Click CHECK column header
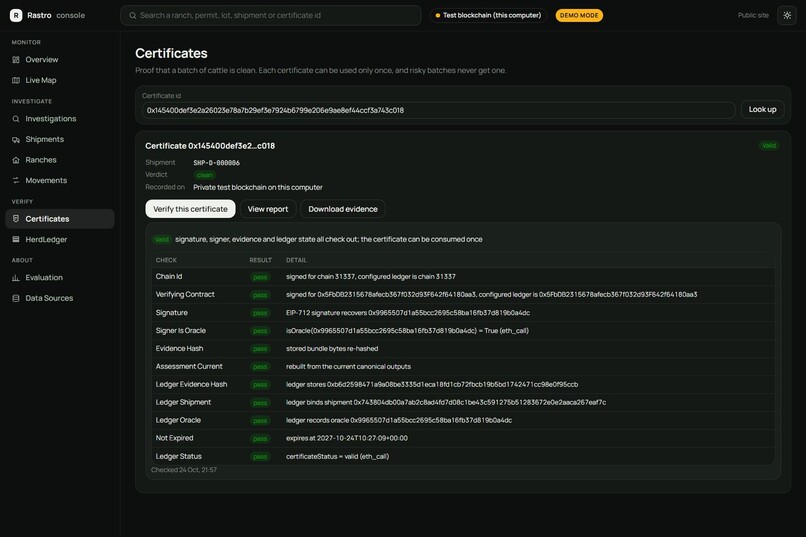 (x=166, y=260)
